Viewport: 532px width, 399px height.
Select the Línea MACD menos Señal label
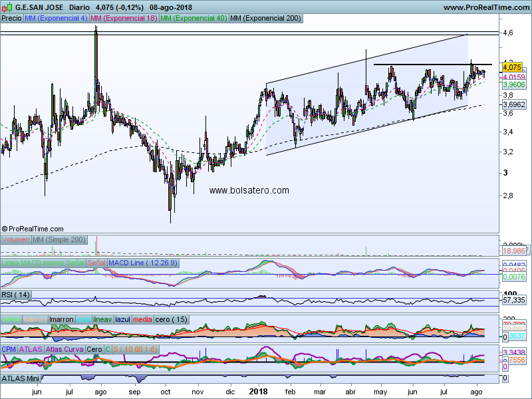tap(43, 263)
